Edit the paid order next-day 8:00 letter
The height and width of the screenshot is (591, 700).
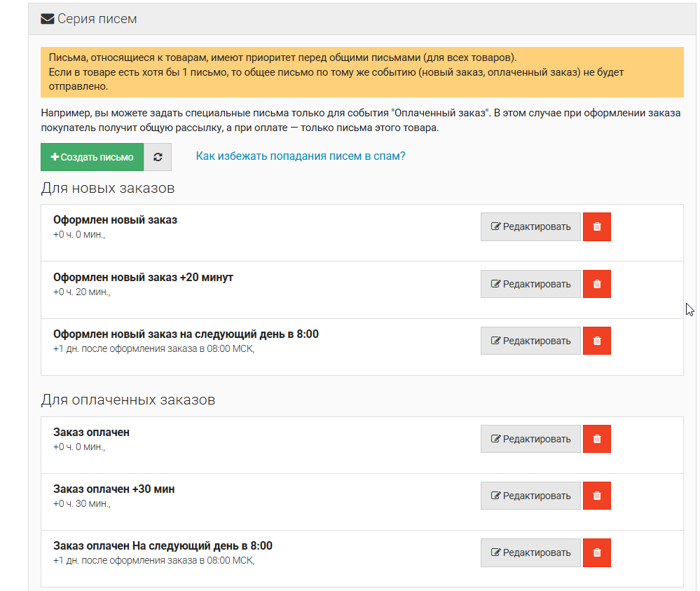[530, 552]
